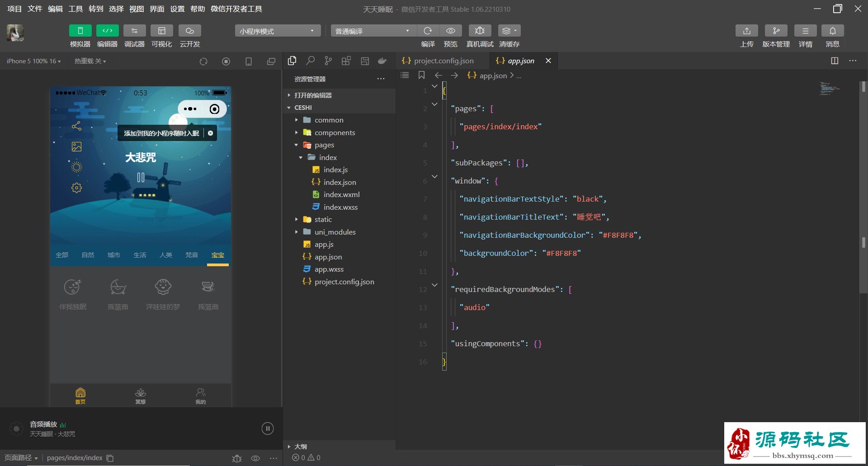The width and height of the screenshot is (868, 466).
Task: Open the 详情 details panel
Action: pos(805,31)
